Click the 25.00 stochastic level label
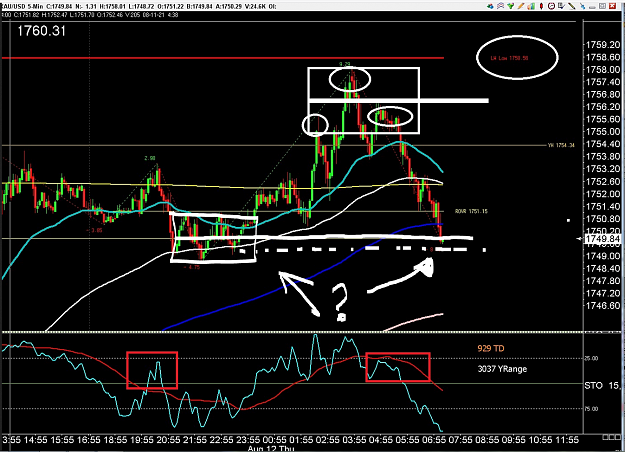Screen dimensions: 625x452 (591, 358)
